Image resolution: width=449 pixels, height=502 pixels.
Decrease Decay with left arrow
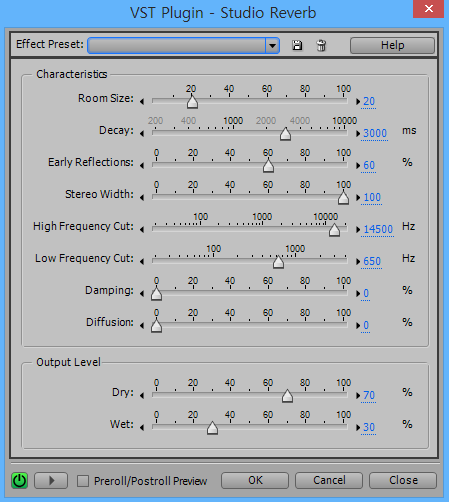tap(142, 134)
